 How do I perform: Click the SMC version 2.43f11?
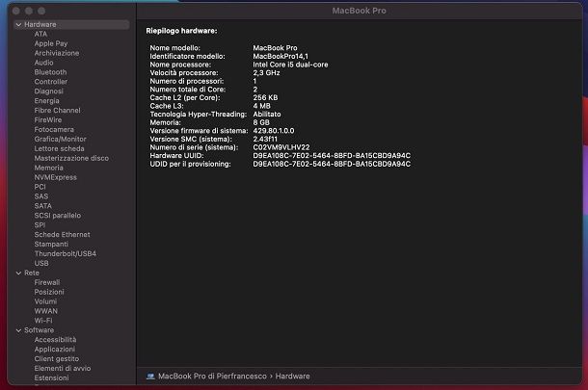[265, 140]
